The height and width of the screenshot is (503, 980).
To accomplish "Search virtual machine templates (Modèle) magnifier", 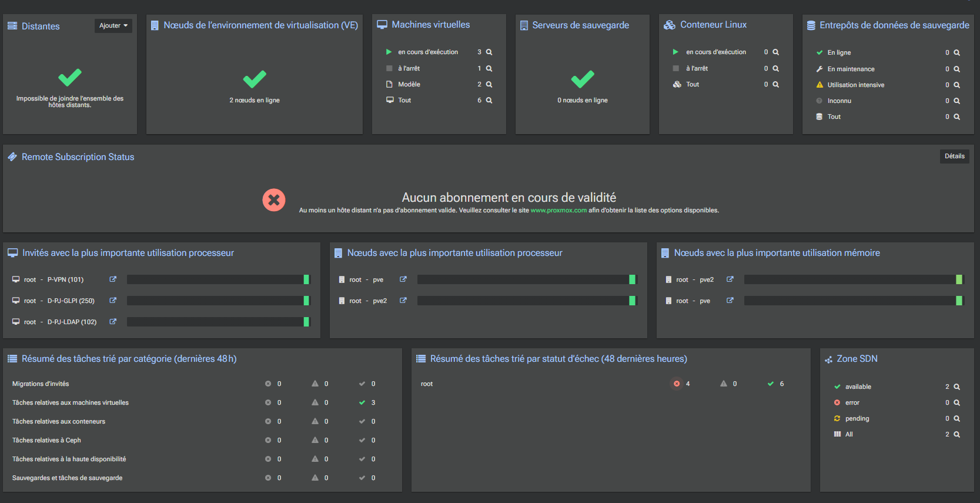I will click(x=489, y=85).
